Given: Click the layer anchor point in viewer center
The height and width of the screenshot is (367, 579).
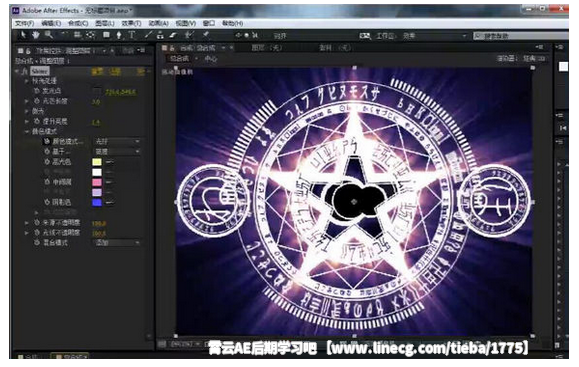Looking at the screenshot, I should pyautogui.click(x=354, y=202).
